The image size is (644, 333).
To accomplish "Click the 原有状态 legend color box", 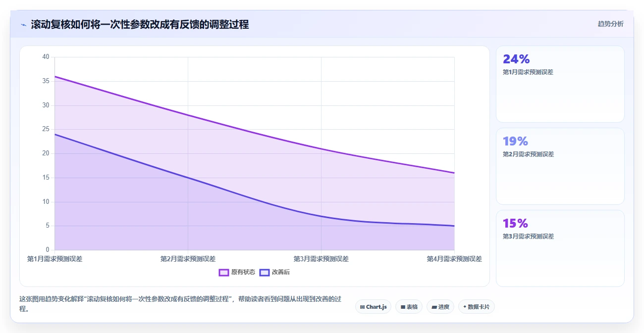I will pyautogui.click(x=224, y=272).
